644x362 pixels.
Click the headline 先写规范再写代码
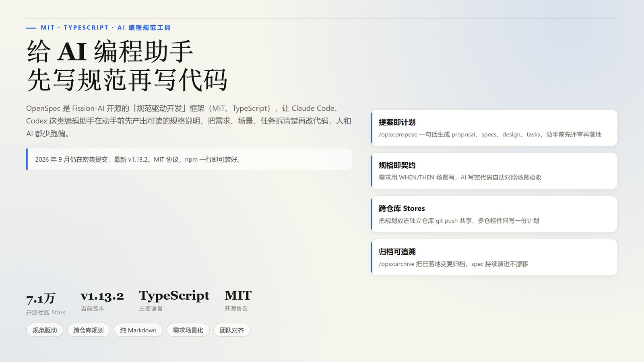pos(127,80)
